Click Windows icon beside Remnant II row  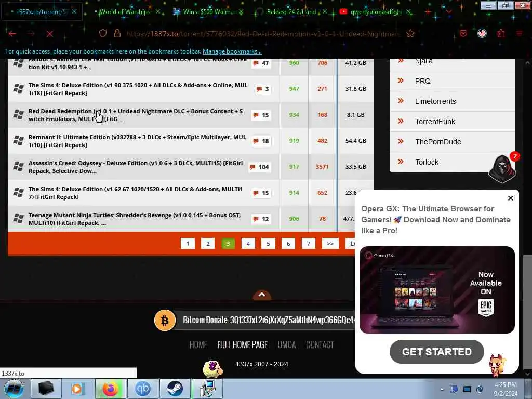18,140
